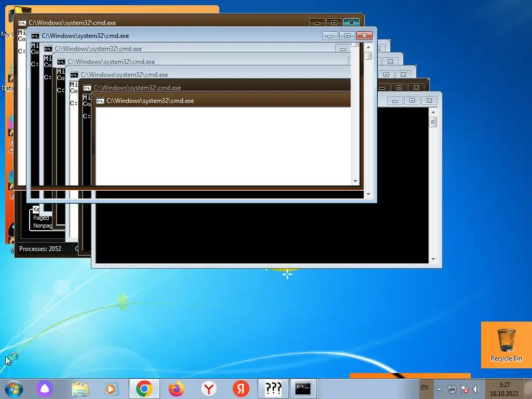Maximize the frontmost cmd window

click(x=412, y=100)
